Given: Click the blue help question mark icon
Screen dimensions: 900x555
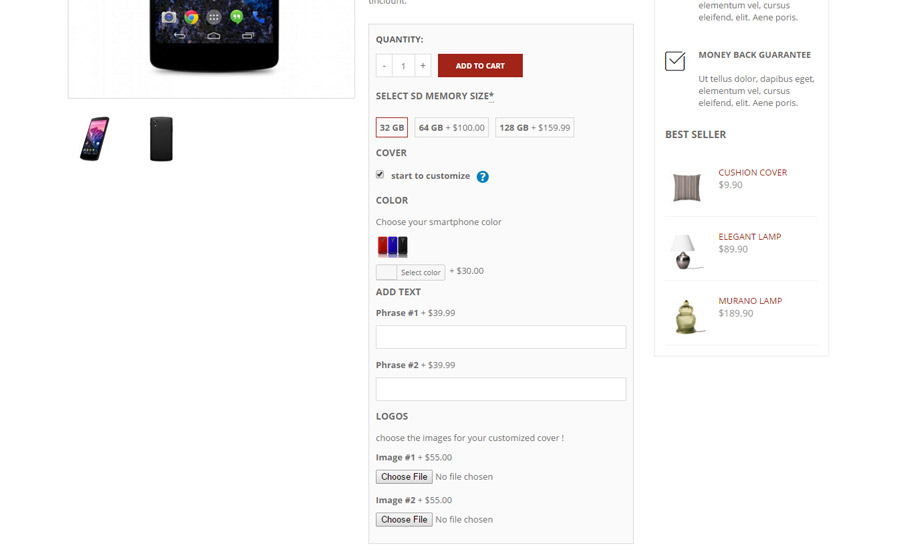Looking at the screenshot, I should point(483,177).
